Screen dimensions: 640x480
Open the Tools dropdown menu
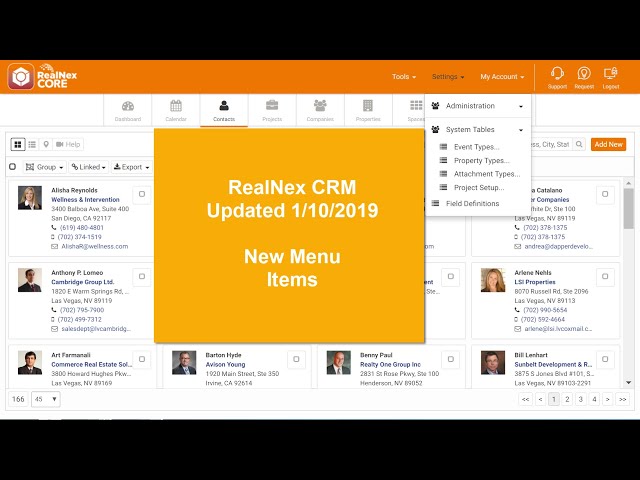coord(404,77)
